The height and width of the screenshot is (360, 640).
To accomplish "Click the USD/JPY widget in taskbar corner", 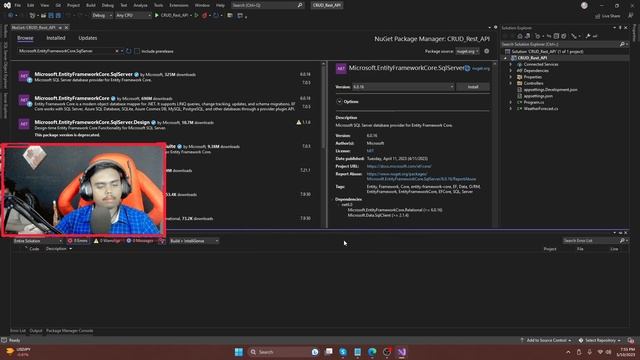I will coord(18,352).
